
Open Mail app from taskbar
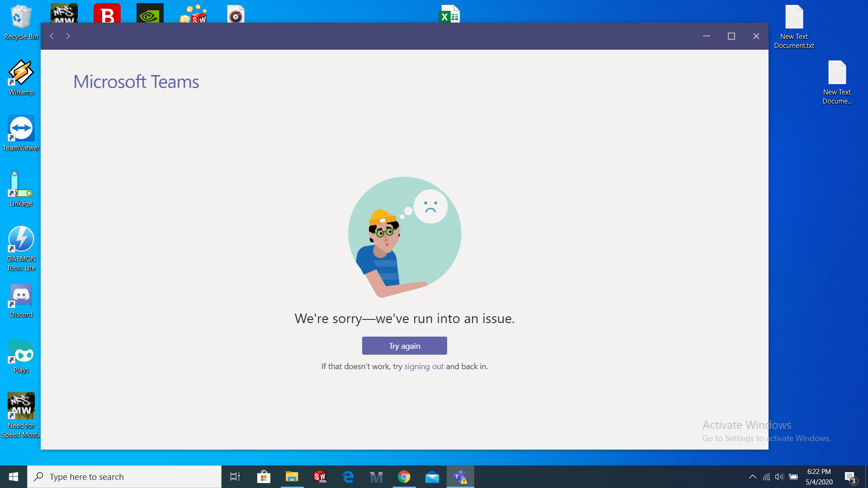coord(432,477)
